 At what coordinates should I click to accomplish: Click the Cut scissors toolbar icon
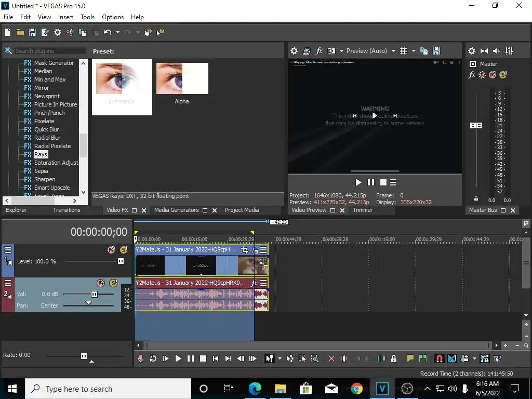(70, 32)
